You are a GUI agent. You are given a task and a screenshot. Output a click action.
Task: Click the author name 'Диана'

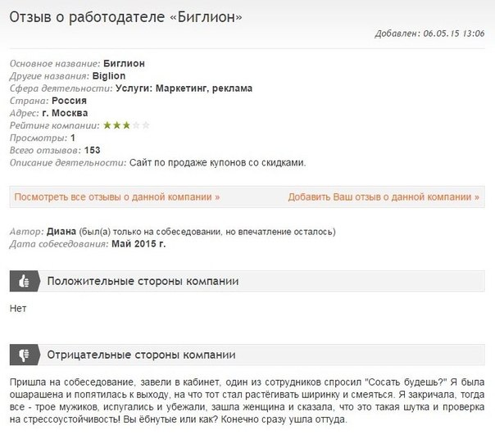(x=62, y=232)
